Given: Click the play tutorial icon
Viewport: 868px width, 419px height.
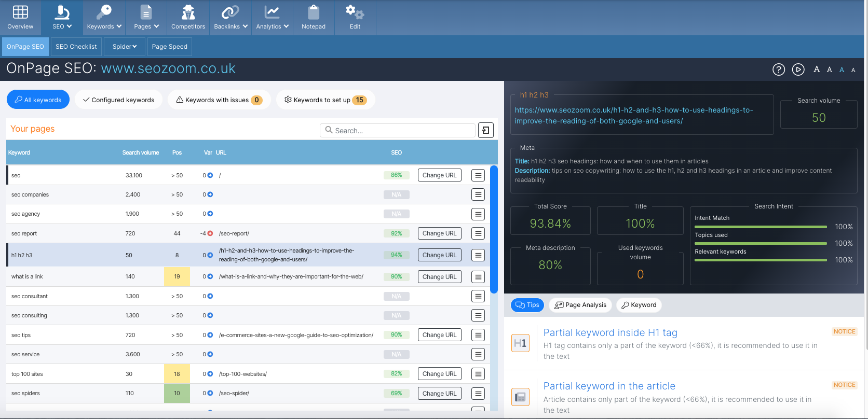Looking at the screenshot, I should pos(798,69).
